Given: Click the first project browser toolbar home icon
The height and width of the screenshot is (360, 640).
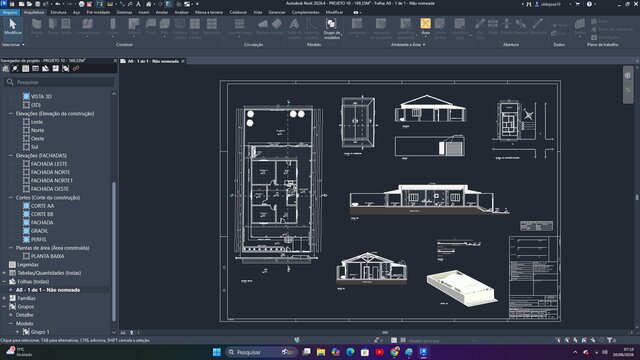Looking at the screenshot, I should pos(5,69).
